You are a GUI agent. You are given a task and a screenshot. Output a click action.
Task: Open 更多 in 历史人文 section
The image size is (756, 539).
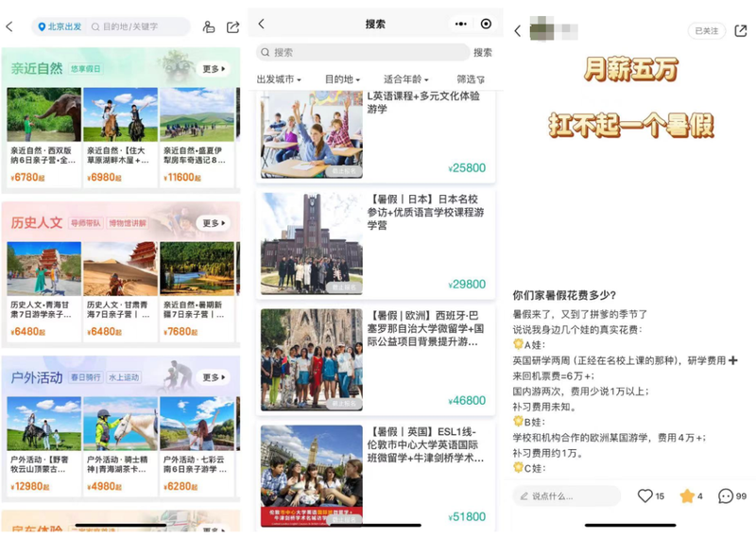click(214, 223)
